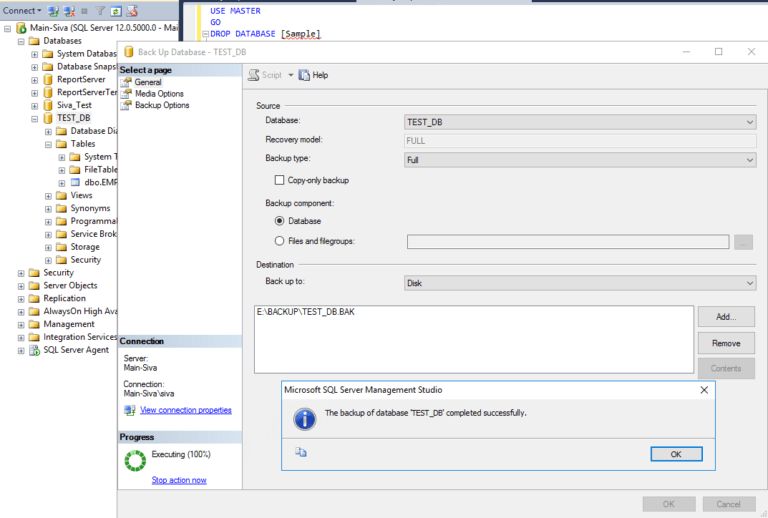Click the Help icon in dialog toolbar
This screenshot has width=768, height=518.
coord(305,75)
